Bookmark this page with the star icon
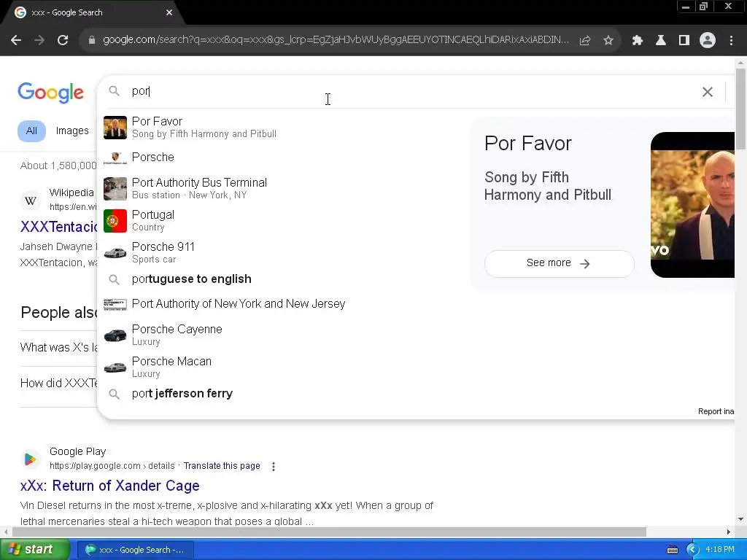Image resolution: width=747 pixels, height=560 pixels. 608,41
